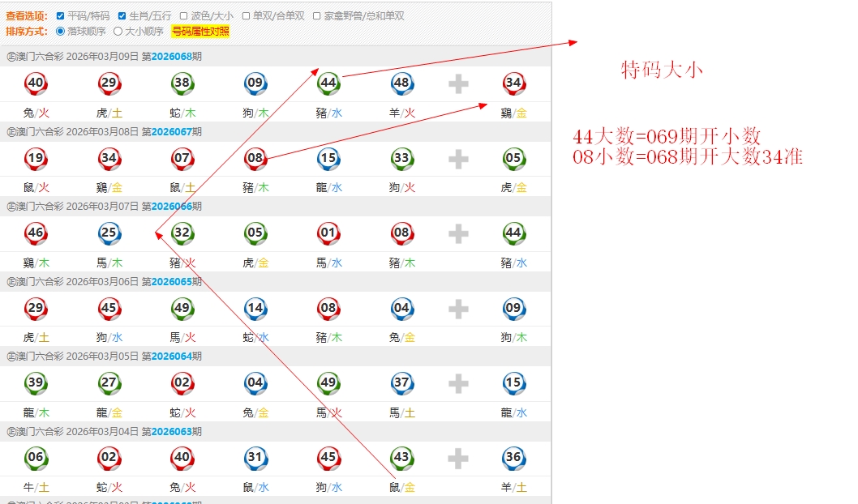The width and height of the screenshot is (858, 504).
Task: Click blue ball 25 in issue 2026066
Action: (109, 234)
